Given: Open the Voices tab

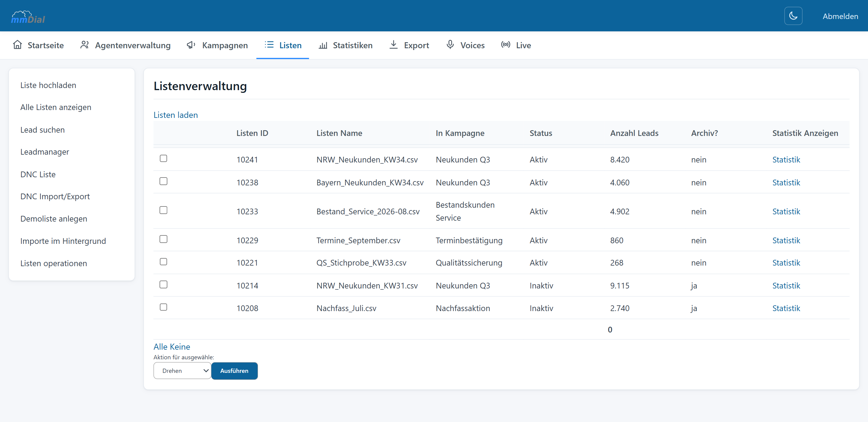Looking at the screenshot, I should pos(465,45).
